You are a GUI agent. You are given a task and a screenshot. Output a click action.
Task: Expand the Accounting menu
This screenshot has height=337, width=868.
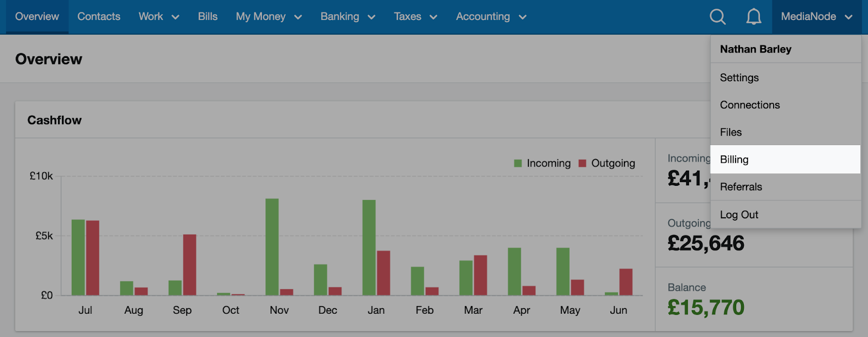pyautogui.click(x=491, y=17)
